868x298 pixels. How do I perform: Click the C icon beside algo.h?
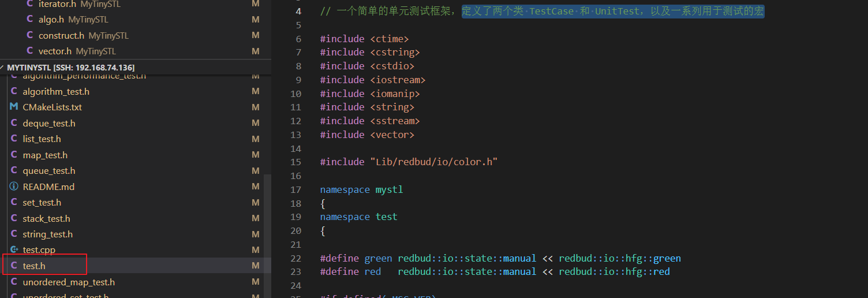coord(30,20)
